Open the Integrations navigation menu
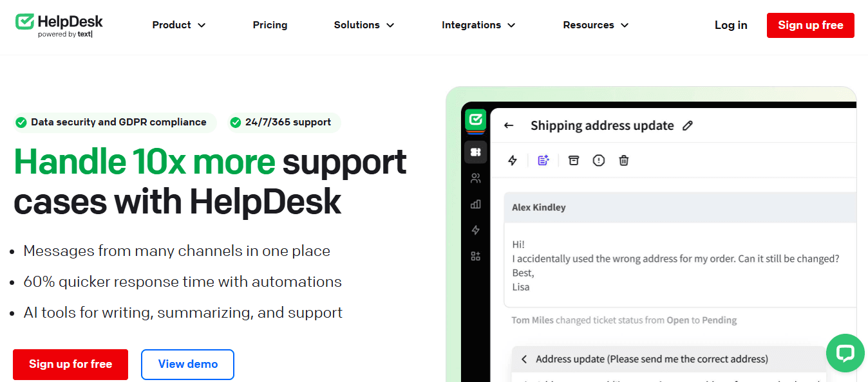The height and width of the screenshot is (382, 868). click(478, 24)
